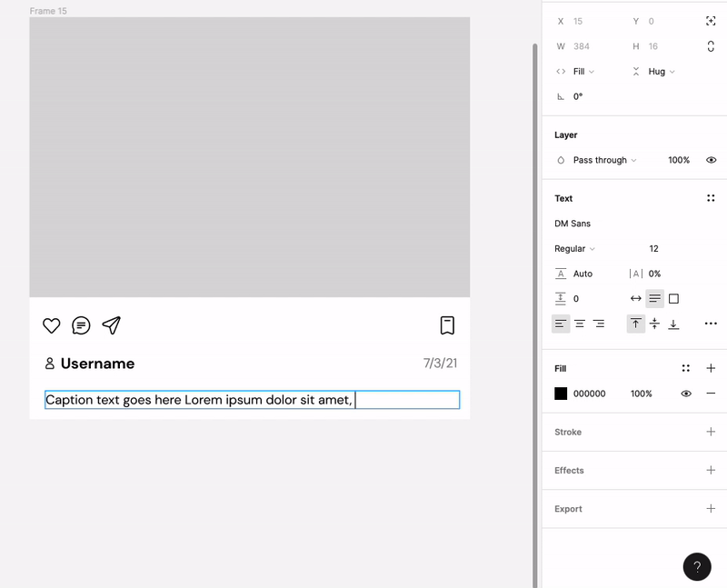
Task: Open Regular font weight dropdown
Action: (574, 248)
